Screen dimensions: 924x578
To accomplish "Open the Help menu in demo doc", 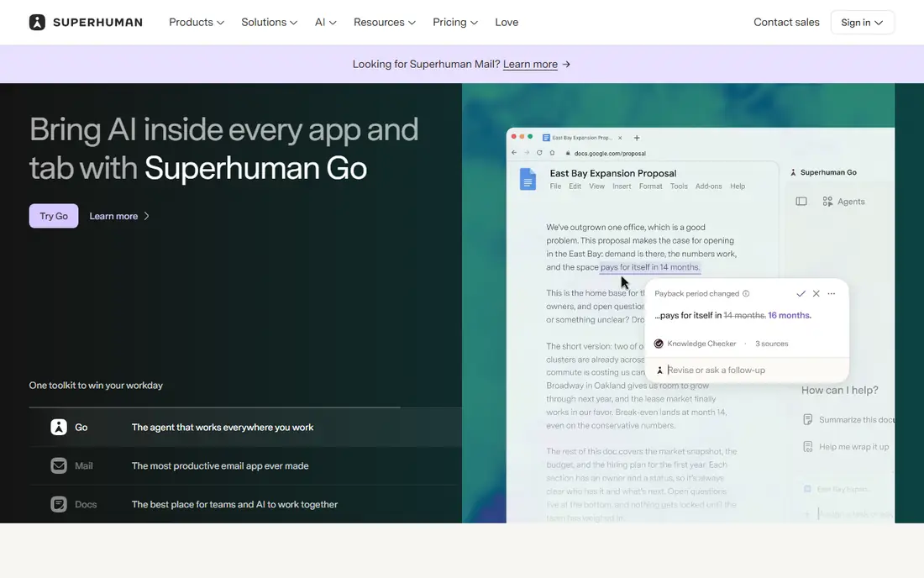I will tap(738, 187).
